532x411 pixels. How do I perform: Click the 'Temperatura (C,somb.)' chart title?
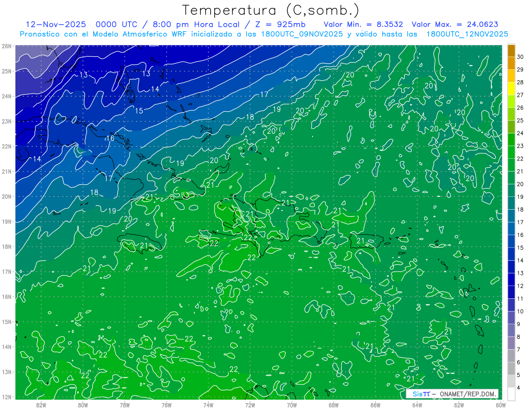(x=271, y=10)
